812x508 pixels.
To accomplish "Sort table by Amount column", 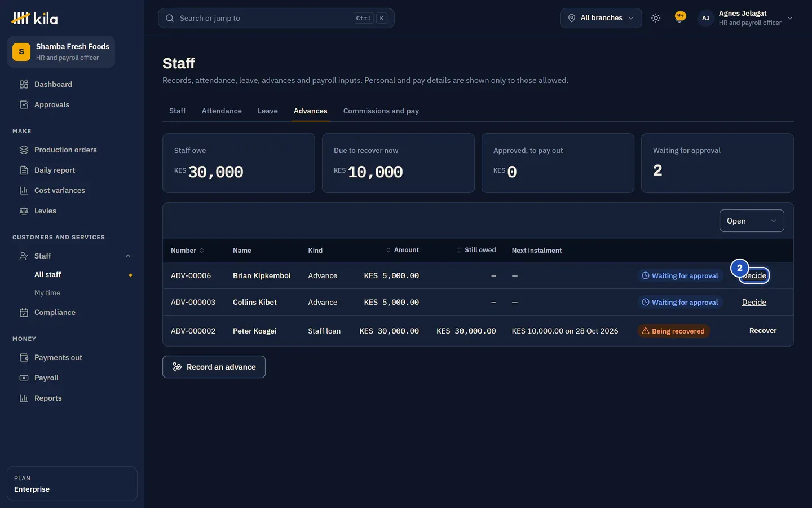I will click(x=402, y=250).
